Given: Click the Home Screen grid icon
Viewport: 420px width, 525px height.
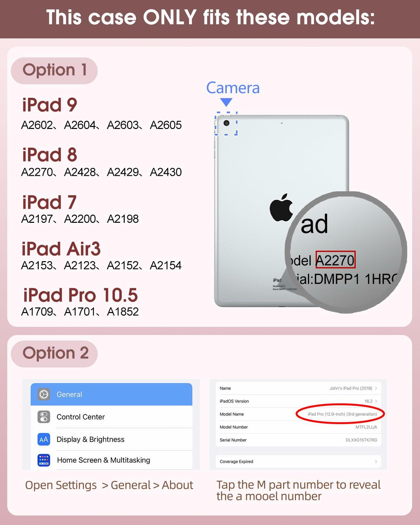Looking at the screenshot, I should [44, 460].
